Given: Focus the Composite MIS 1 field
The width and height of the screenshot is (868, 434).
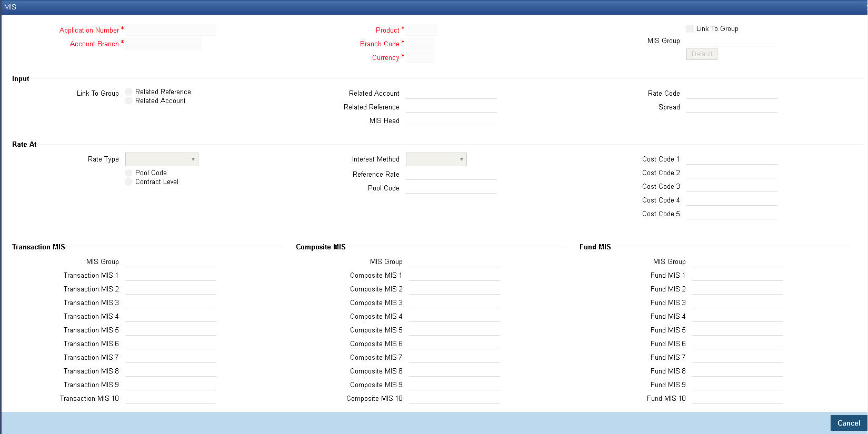Looking at the screenshot, I should (454, 275).
